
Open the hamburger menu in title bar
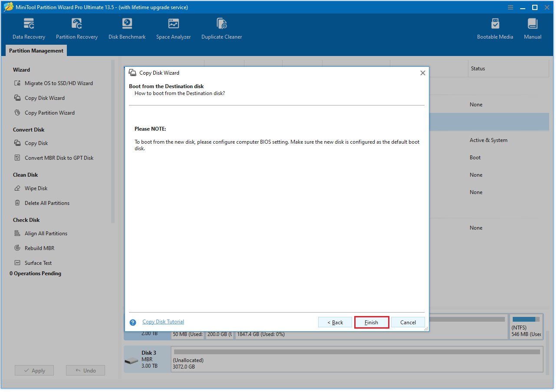click(510, 7)
